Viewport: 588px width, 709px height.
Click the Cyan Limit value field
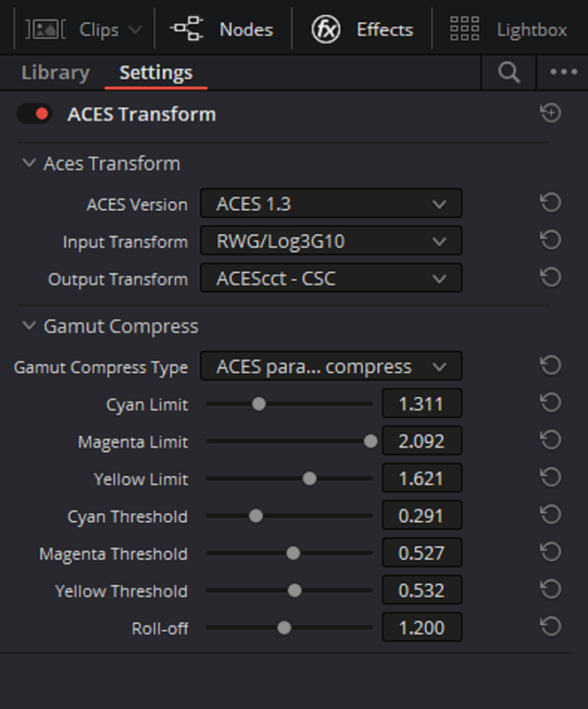tap(422, 403)
